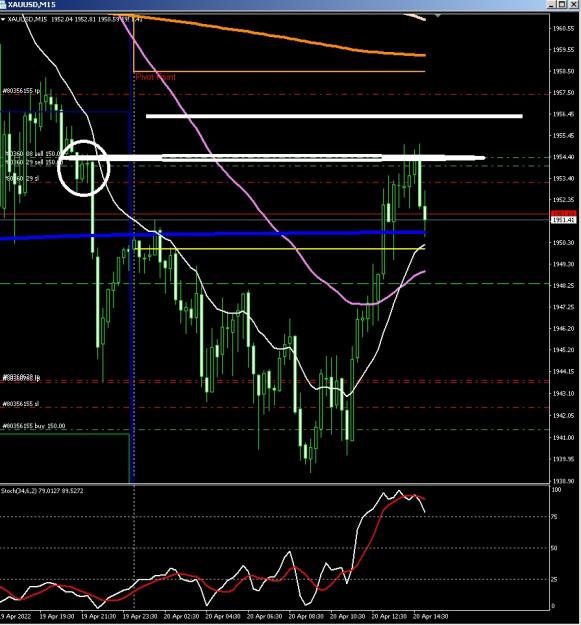Click the XAUUSD,M15 chart window icon

point(4,4)
